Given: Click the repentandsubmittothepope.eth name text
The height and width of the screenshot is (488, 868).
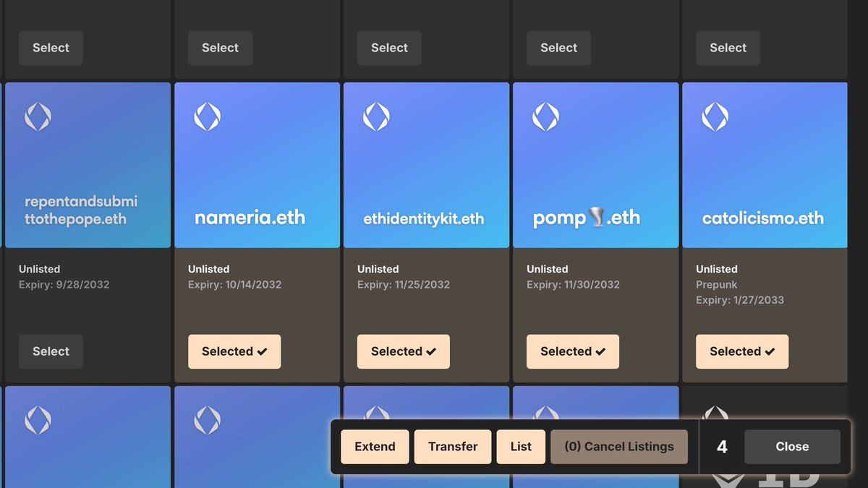Looking at the screenshot, I should [81, 210].
